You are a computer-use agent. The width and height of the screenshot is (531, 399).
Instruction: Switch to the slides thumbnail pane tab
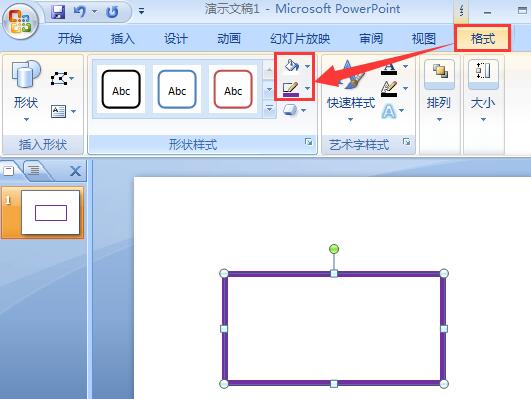click(x=8, y=170)
